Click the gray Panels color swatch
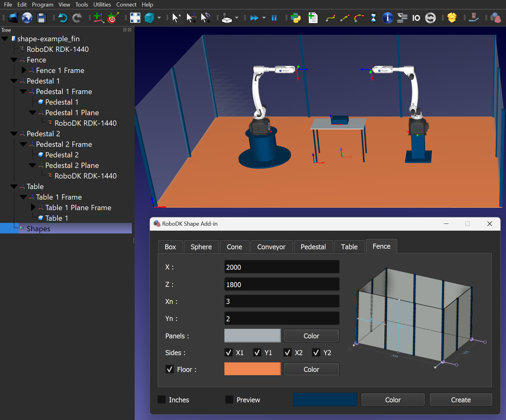Image resolution: width=506 pixels, height=420 pixels. coord(252,336)
